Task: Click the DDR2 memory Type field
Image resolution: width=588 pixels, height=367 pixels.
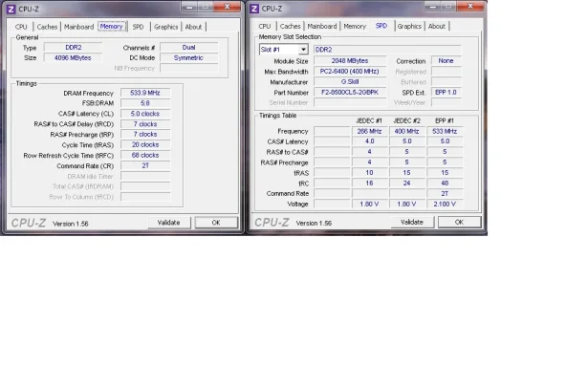Action: [73, 48]
